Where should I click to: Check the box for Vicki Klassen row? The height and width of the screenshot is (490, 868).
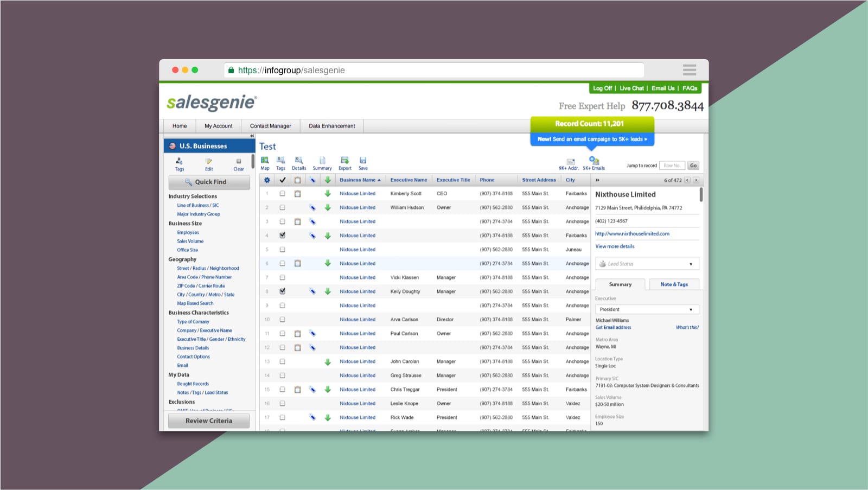click(282, 277)
